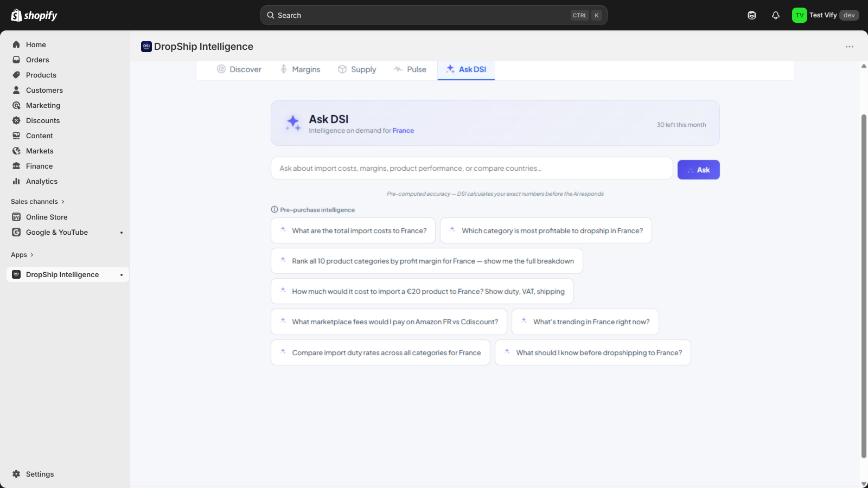Switch to the Supply tab

coord(357,69)
